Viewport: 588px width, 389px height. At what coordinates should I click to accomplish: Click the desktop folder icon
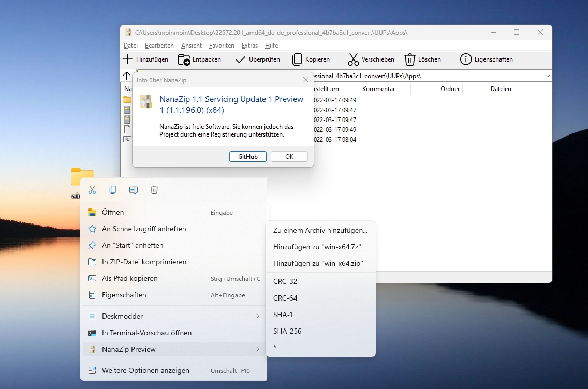coord(82,176)
